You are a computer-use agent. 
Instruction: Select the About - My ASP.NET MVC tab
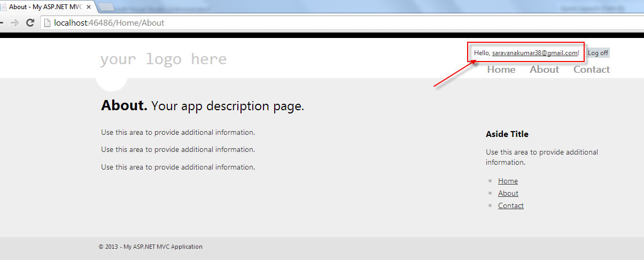click(x=45, y=7)
